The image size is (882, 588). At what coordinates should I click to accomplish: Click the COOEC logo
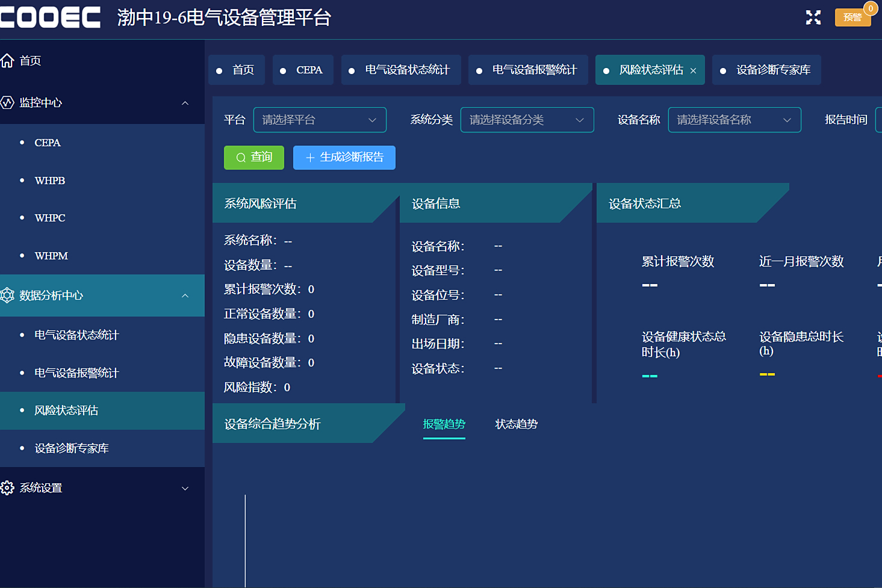coord(50,17)
